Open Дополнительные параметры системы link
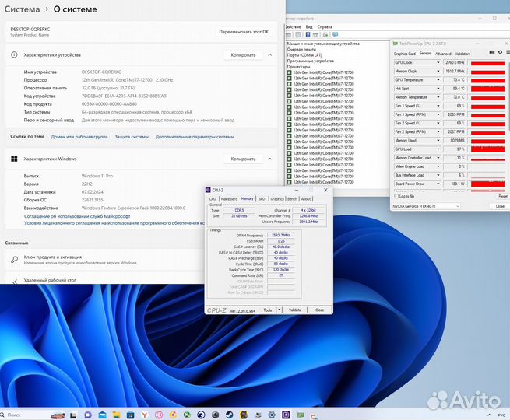The height and width of the screenshot is (420, 510). [195, 137]
